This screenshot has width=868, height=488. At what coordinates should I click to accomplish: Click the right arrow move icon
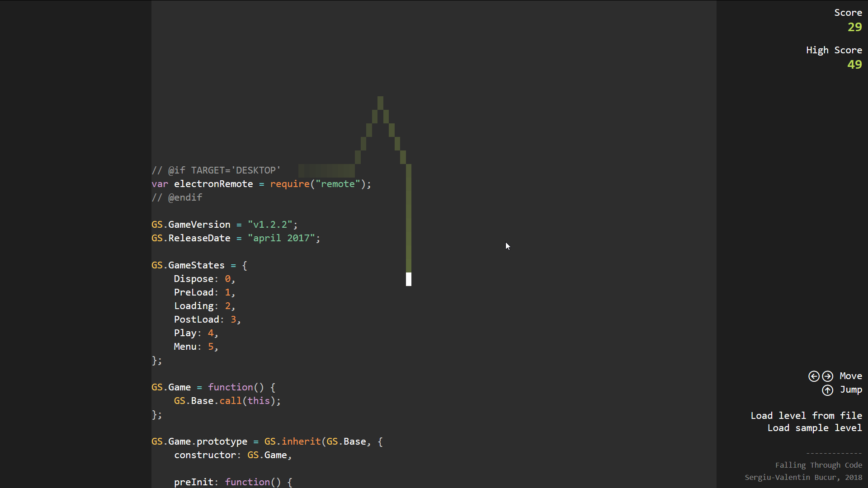(827, 376)
